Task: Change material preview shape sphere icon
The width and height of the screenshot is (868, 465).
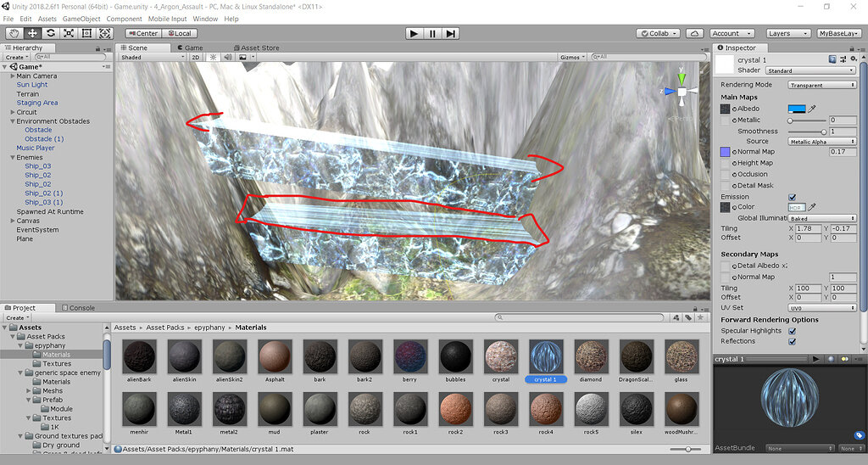Action: coord(831,359)
